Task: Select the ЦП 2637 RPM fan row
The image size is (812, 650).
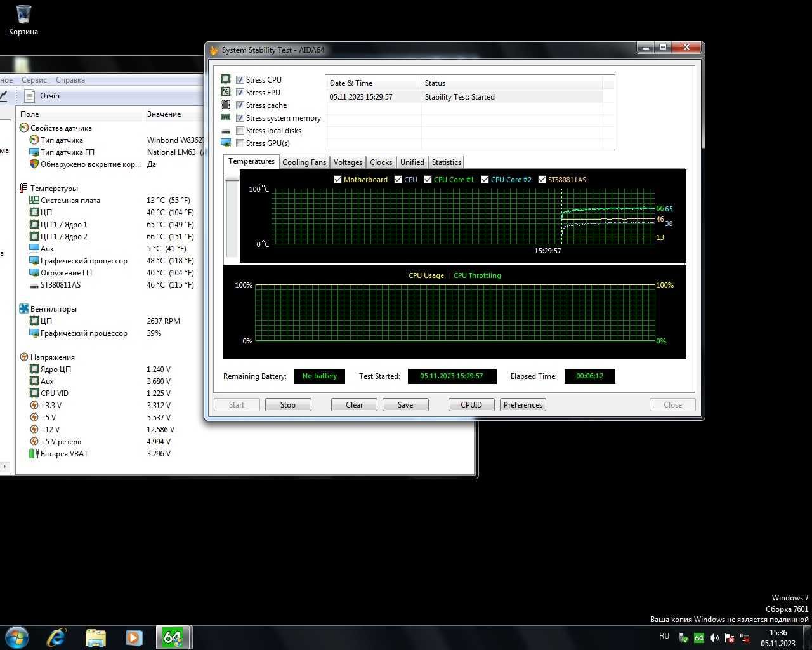Action: point(110,321)
